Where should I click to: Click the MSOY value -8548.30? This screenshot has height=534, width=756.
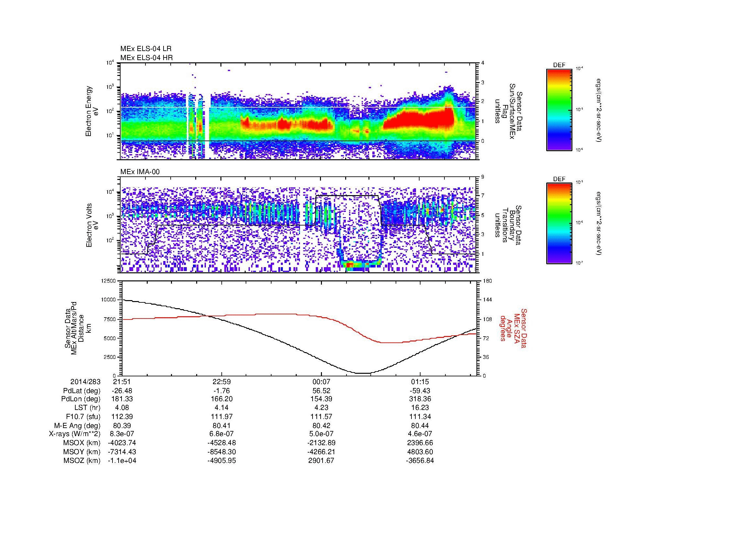point(222,452)
